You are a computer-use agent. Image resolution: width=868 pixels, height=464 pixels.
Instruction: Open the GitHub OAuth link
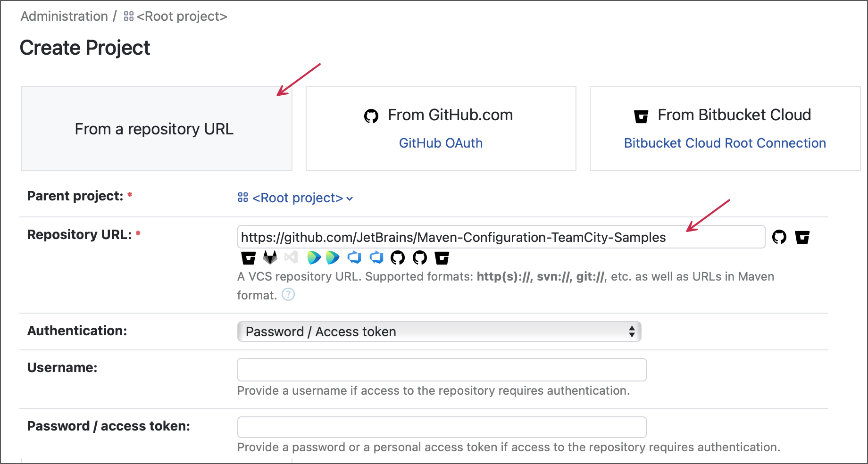pos(441,143)
